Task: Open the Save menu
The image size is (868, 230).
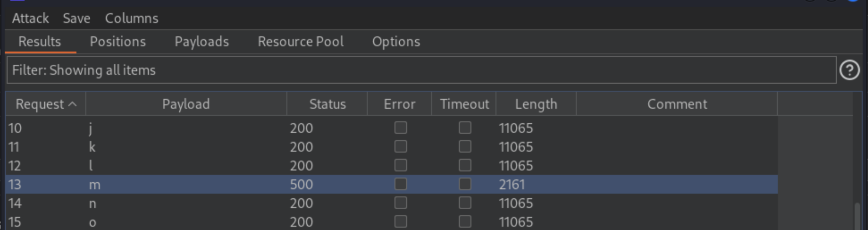Action: (x=76, y=18)
